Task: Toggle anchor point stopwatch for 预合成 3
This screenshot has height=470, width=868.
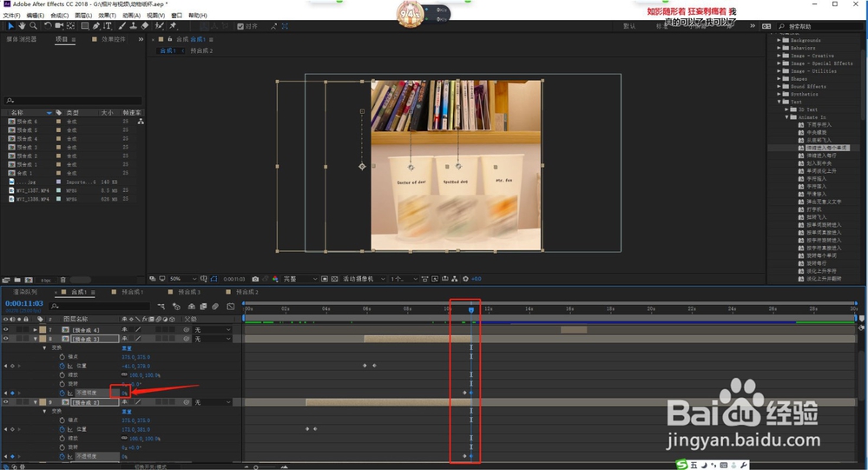Action: pyautogui.click(x=62, y=357)
